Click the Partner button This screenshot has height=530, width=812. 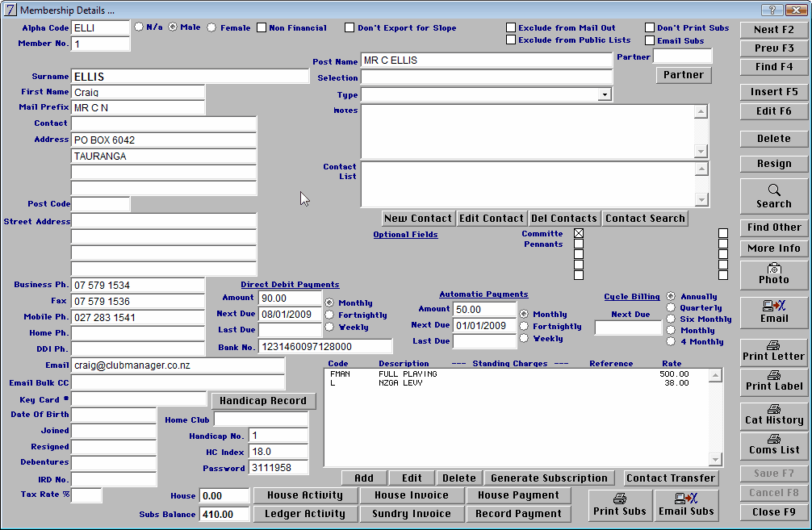(x=684, y=74)
